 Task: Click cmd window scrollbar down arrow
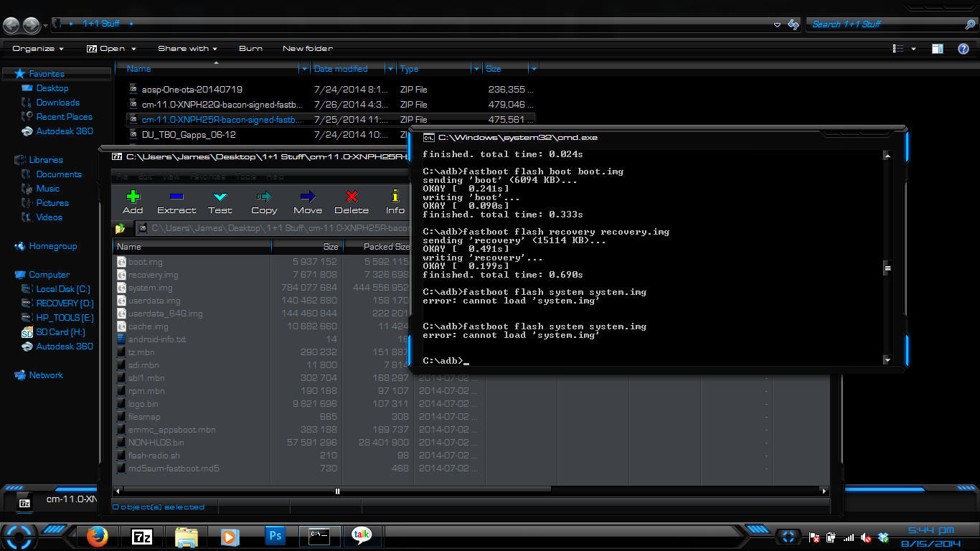tap(887, 360)
